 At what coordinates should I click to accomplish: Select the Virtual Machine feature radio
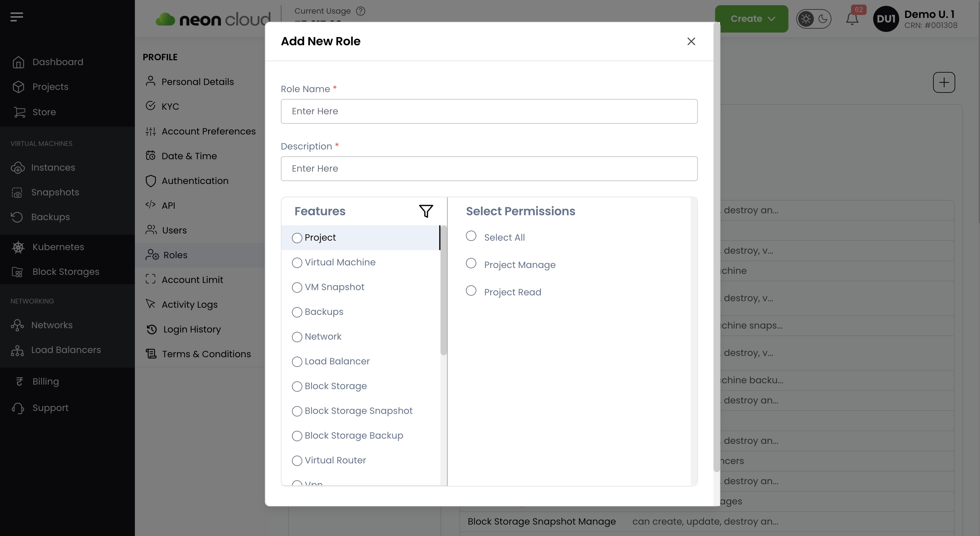pos(297,263)
